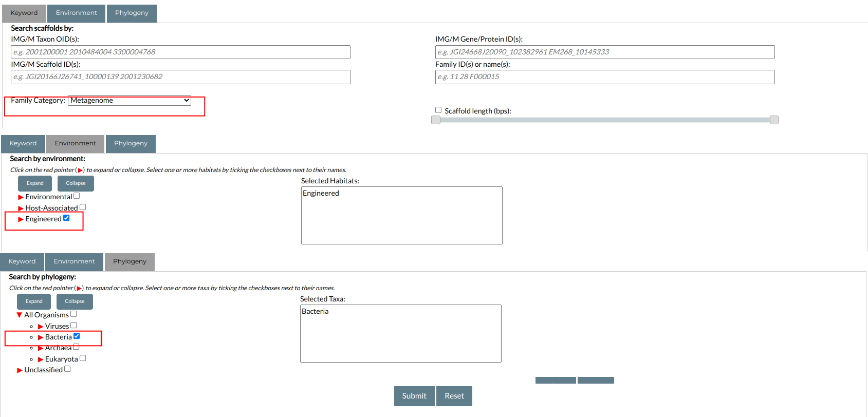Expand the Viruses taxa pointer
Image resolution: width=868 pixels, height=417 pixels.
tap(41, 327)
